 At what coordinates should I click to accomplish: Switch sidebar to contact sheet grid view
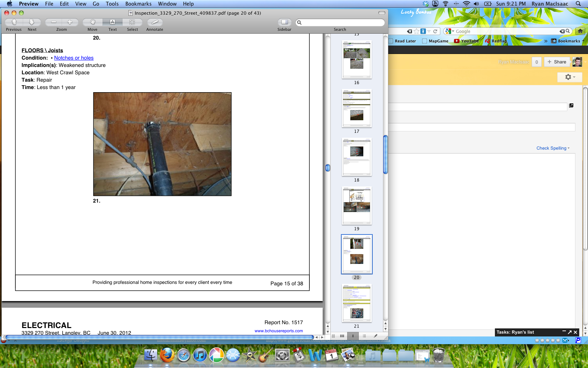[x=342, y=336]
